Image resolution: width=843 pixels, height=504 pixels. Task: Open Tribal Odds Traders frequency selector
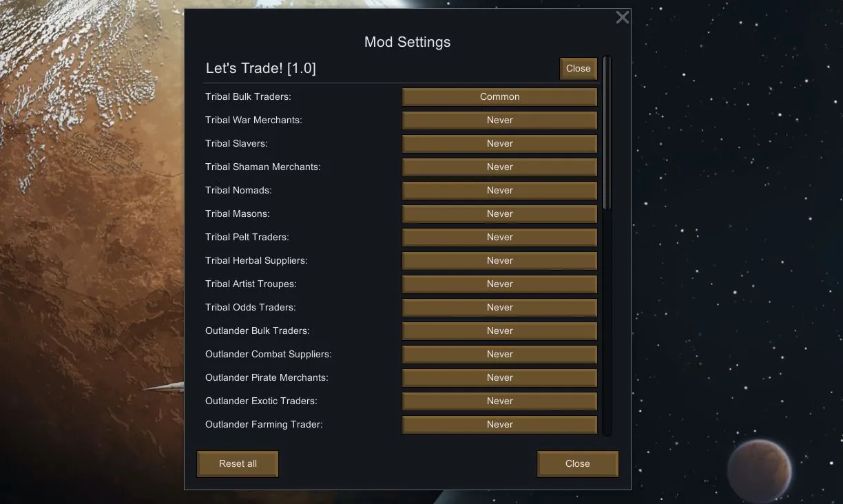point(499,307)
